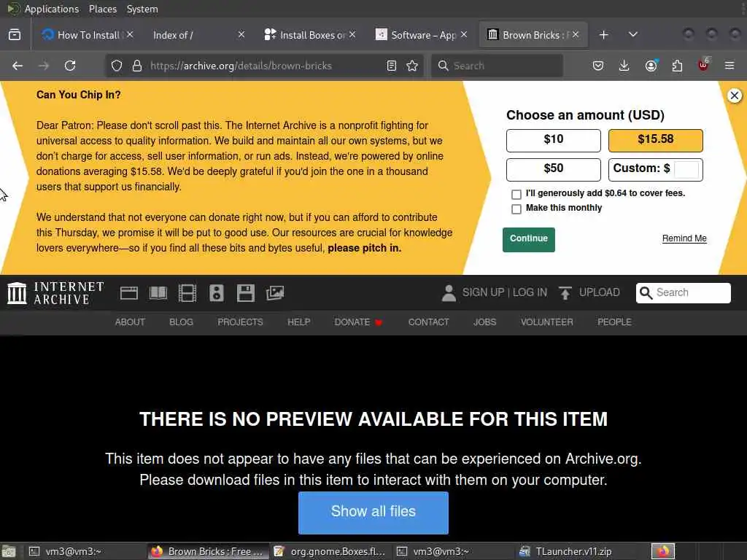747x560 pixels.
Task: Open the CONTACT nav link
Action: coord(428,322)
